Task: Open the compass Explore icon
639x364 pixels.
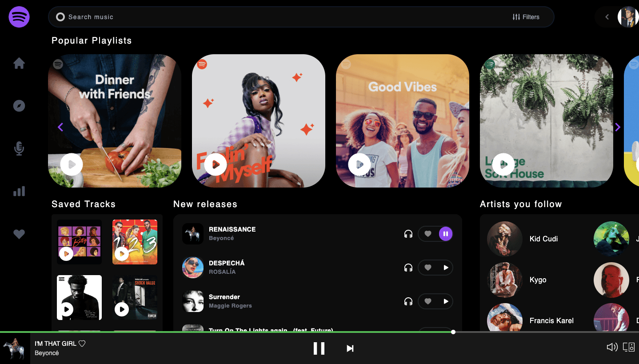Action: [x=19, y=106]
